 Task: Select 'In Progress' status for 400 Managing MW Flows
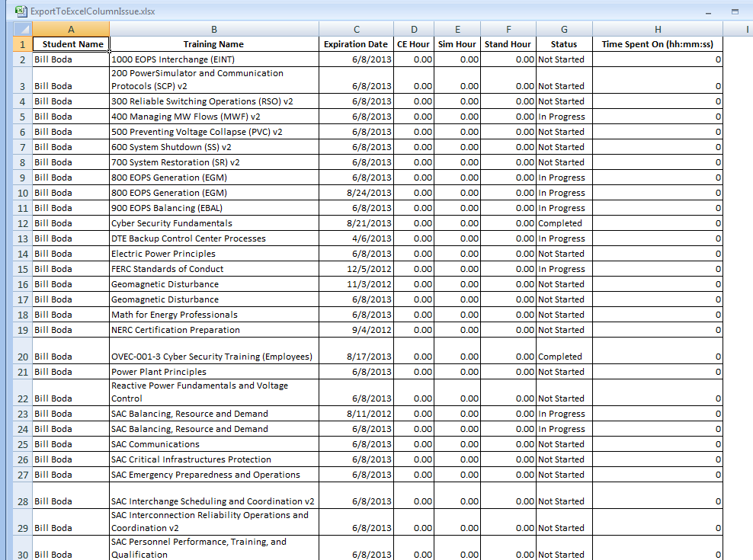click(564, 117)
